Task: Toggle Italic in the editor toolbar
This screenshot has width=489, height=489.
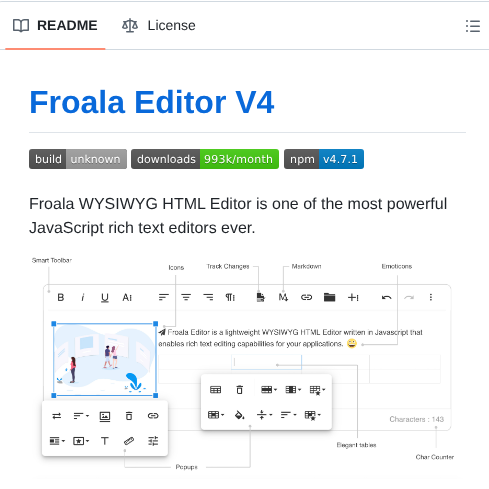Action: [83, 297]
